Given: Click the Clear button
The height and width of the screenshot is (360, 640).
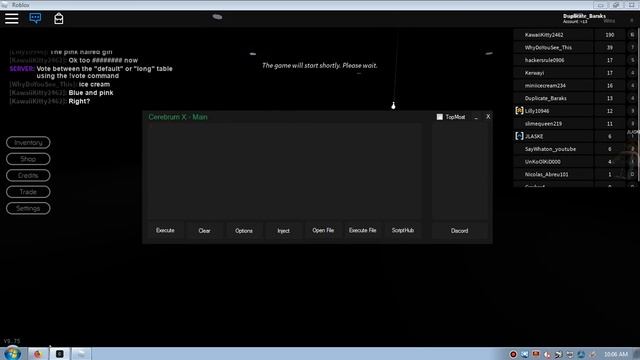Looking at the screenshot, I should click(x=204, y=231).
